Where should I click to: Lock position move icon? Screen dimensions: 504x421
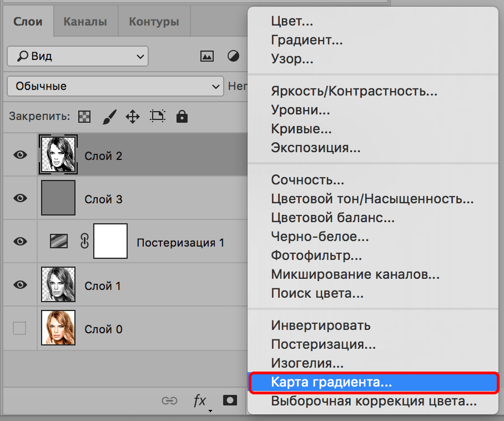tap(132, 117)
